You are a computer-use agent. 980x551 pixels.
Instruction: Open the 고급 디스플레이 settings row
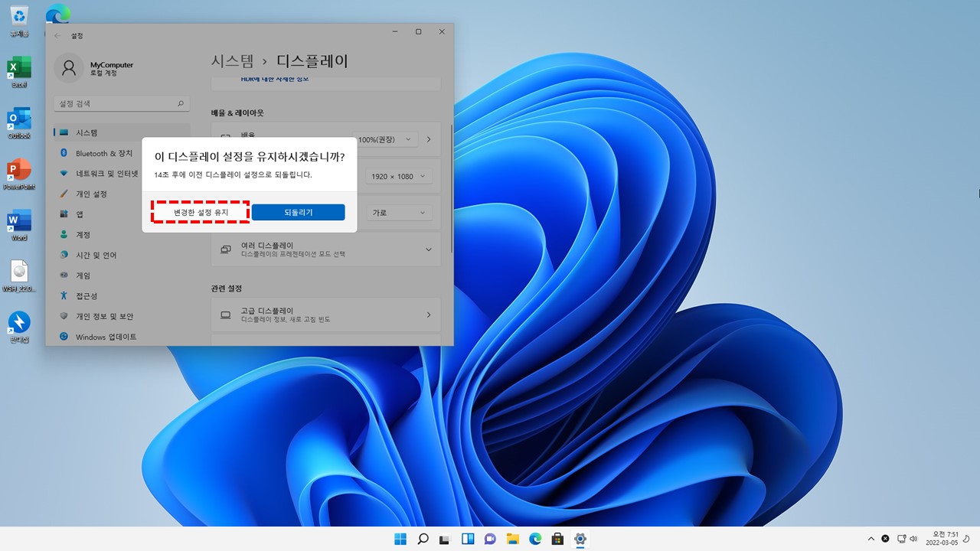point(326,315)
